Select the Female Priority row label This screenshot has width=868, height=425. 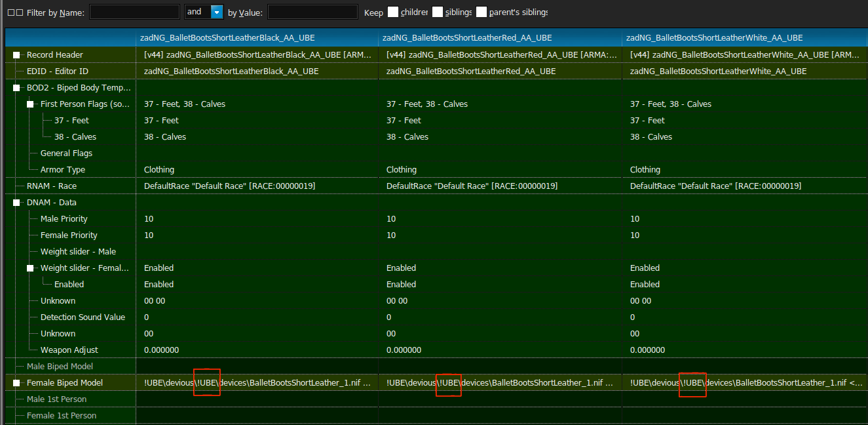(x=69, y=235)
